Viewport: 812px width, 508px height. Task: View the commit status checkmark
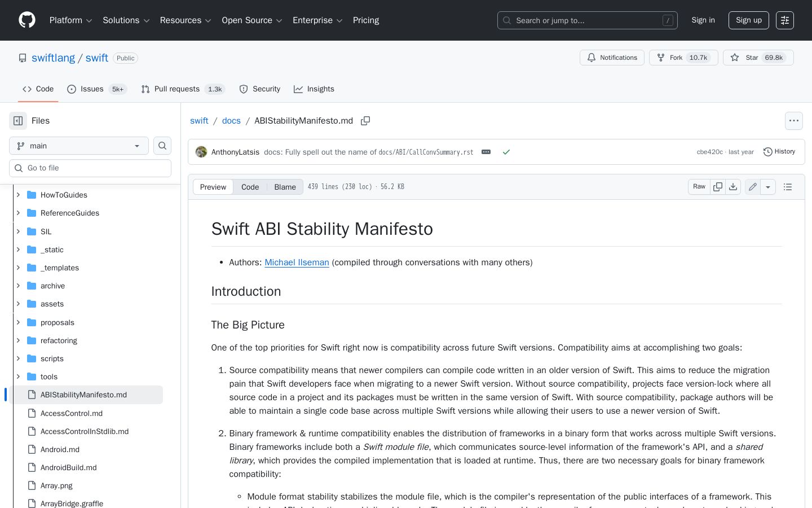[x=506, y=152]
